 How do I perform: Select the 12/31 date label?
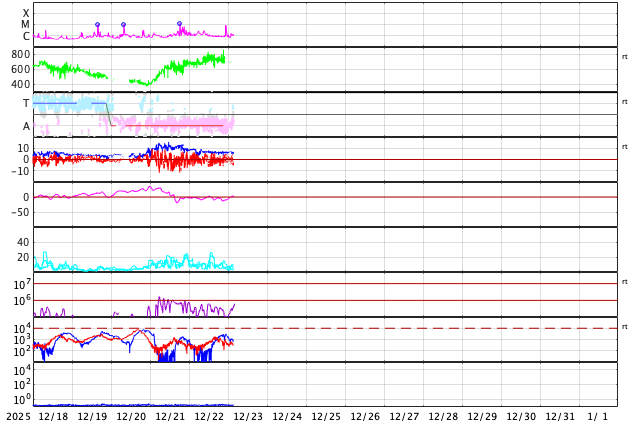pos(560,416)
